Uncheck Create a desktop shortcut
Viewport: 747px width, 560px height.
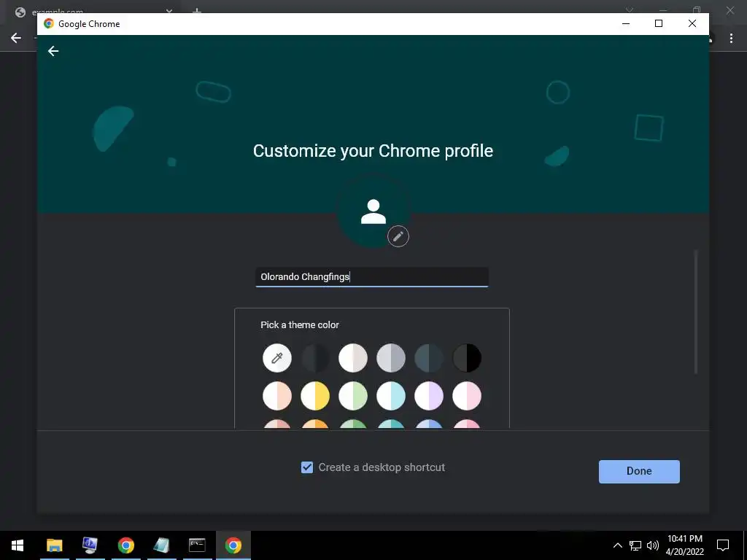pos(307,467)
